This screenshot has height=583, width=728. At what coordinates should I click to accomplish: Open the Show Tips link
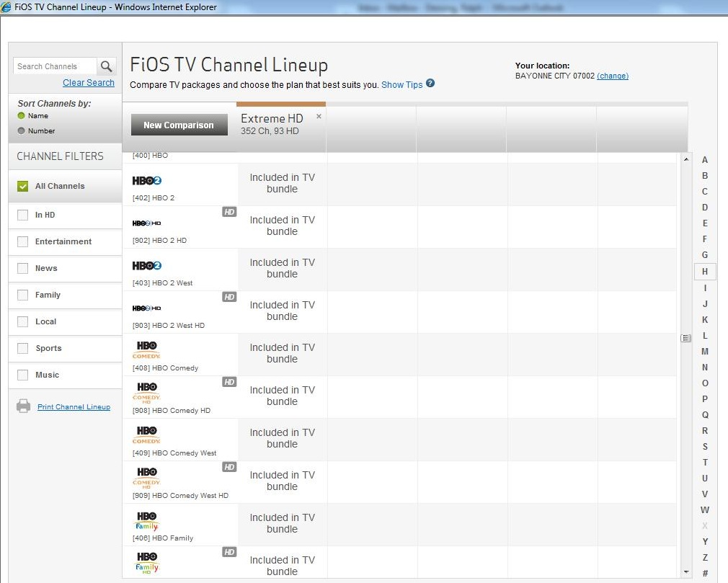point(401,85)
